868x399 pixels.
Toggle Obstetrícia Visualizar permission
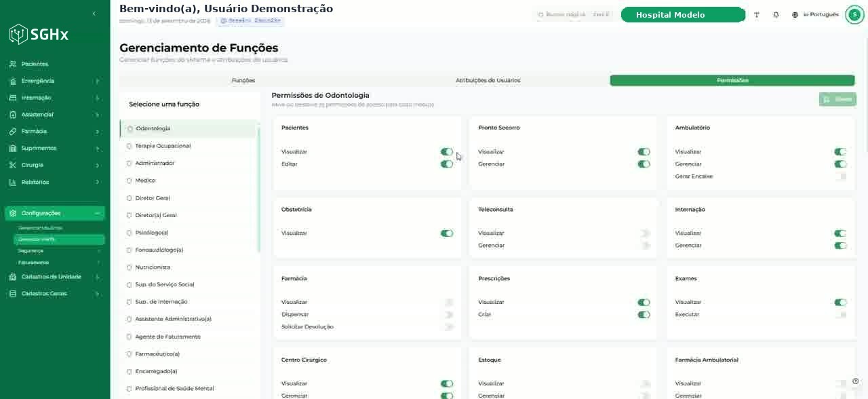pyautogui.click(x=446, y=233)
